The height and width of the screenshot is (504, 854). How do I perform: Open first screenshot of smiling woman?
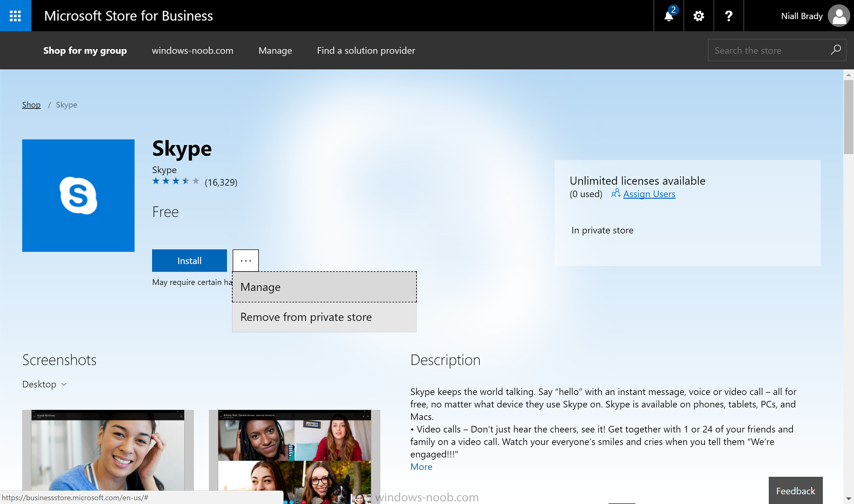tap(108, 450)
